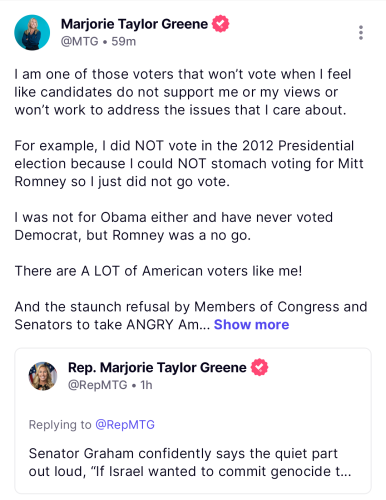Screen dimensions: 386x500
Task: Open the three-dot post options menu
Action: click(x=361, y=33)
